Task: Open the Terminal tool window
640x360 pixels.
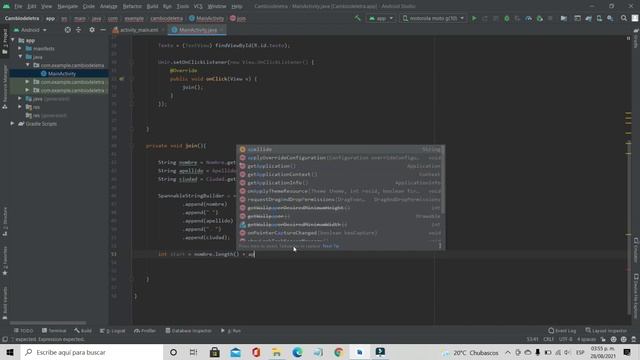Action: coord(54,331)
